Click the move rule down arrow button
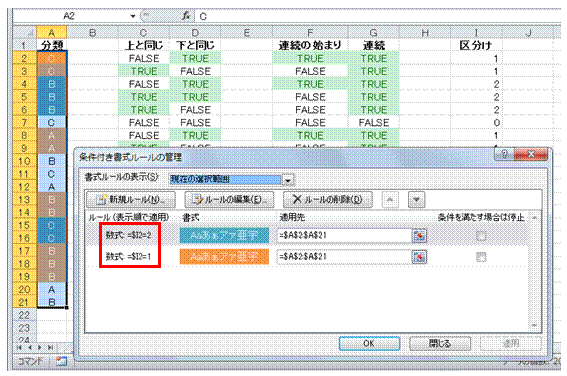The height and width of the screenshot is (376, 567). (x=417, y=200)
